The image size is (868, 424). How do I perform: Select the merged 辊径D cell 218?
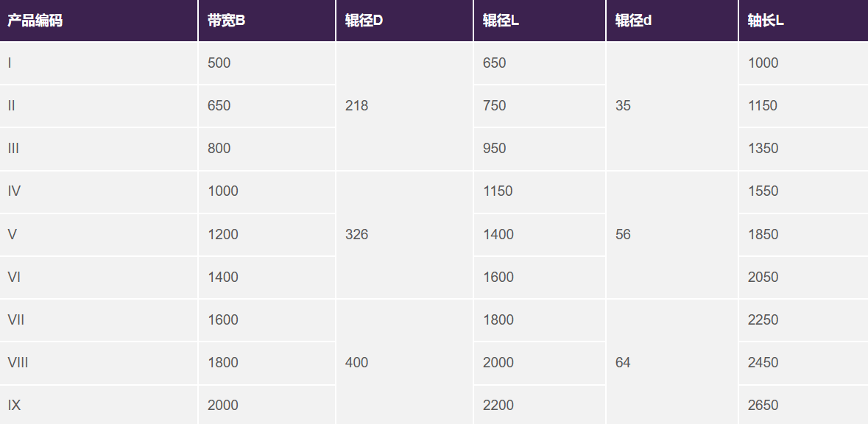click(x=405, y=106)
